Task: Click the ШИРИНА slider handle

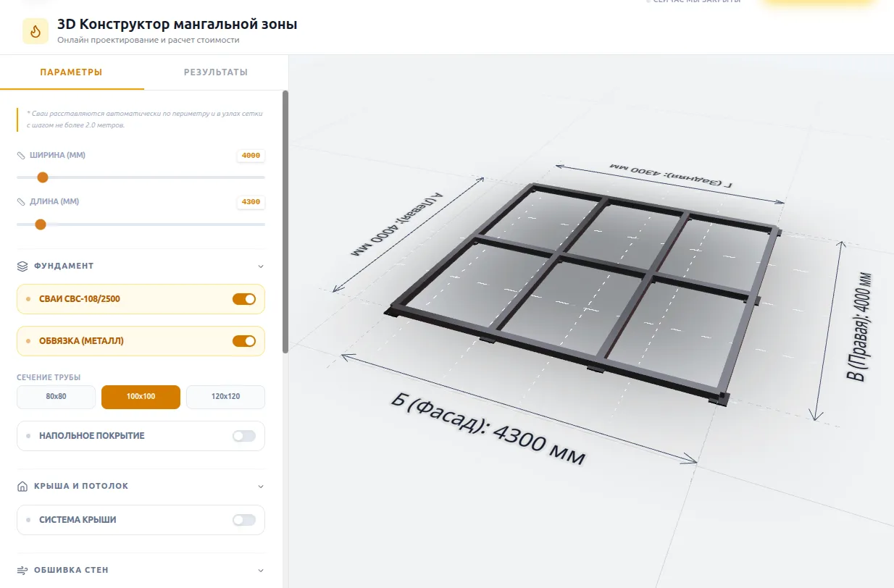Action: (43, 177)
